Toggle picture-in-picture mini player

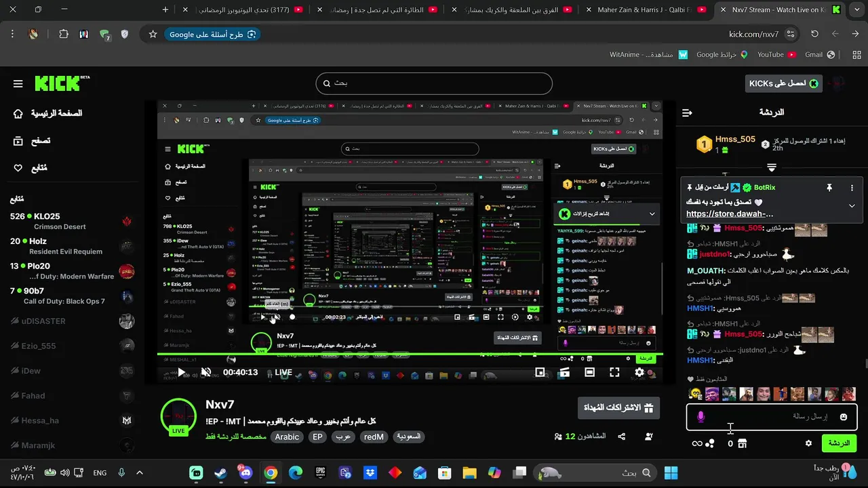click(540, 372)
